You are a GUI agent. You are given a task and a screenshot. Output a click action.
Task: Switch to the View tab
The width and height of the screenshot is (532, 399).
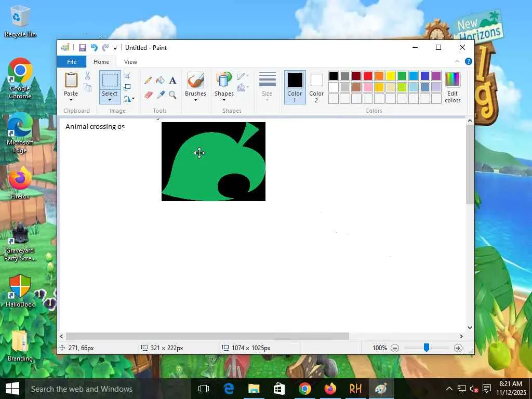pyautogui.click(x=130, y=62)
